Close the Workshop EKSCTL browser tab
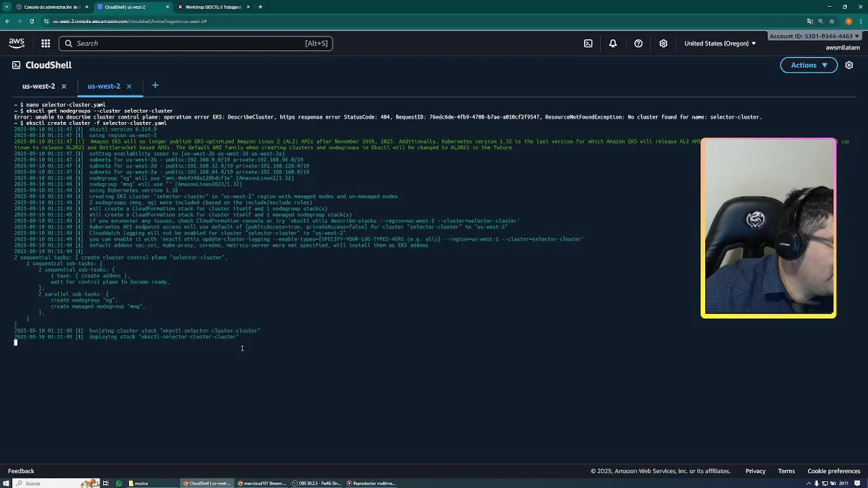This screenshot has height=488, width=868. click(x=248, y=7)
